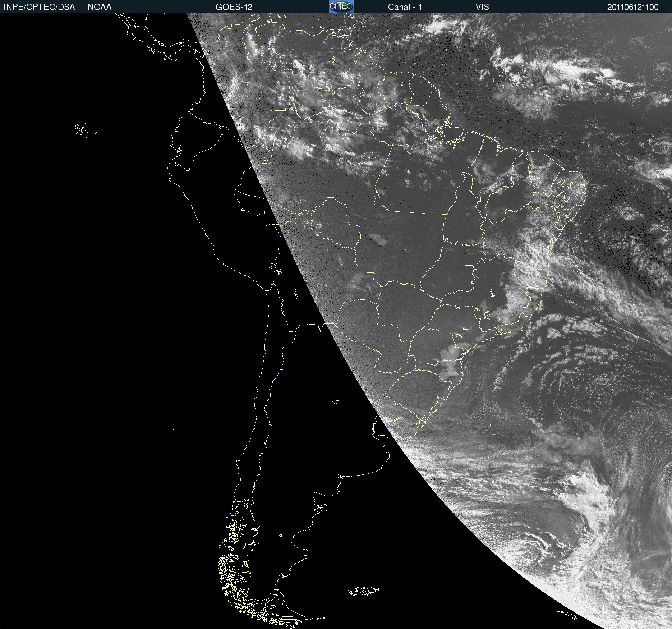Click the INPE/CPTEC/DSA header text

tap(39, 7)
